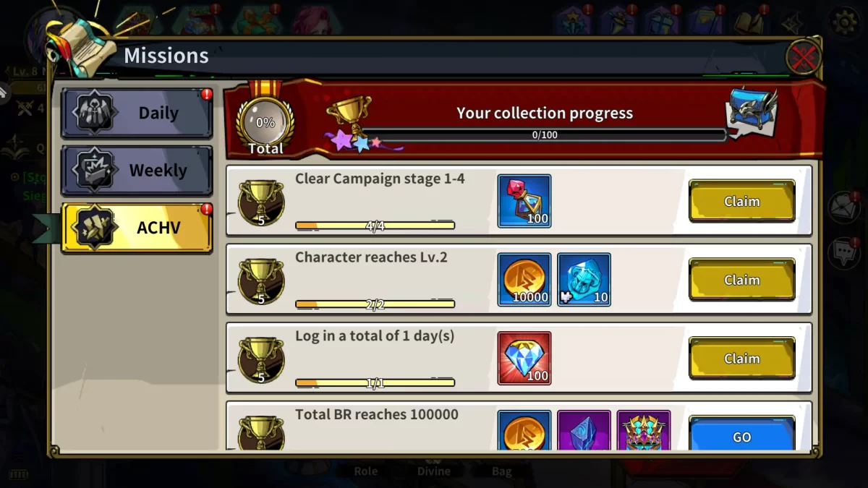The image size is (868, 488).
Task: Tap the red potion reward with 100
Action: pyautogui.click(x=524, y=201)
